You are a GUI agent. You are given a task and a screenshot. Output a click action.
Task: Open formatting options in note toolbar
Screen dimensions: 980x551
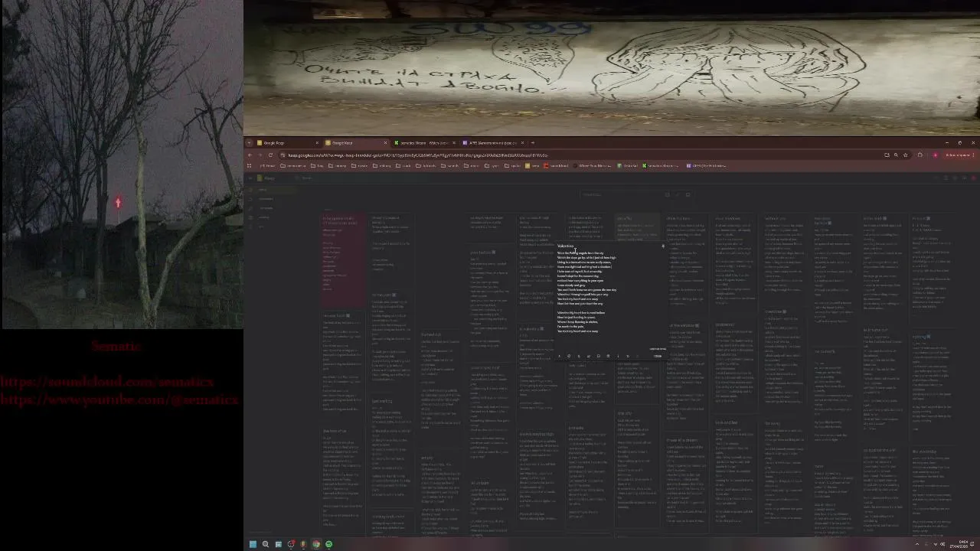click(559, 356)
